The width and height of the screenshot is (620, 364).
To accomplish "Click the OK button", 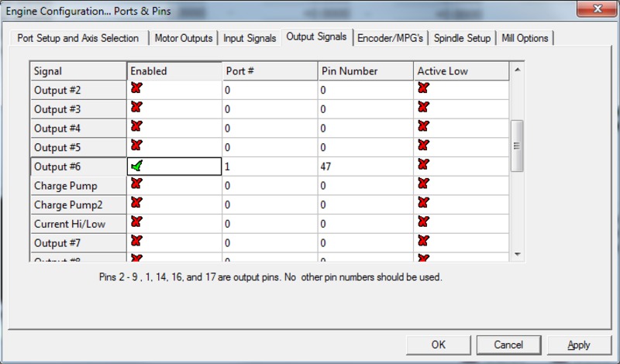I will click(x=439, y=345).
